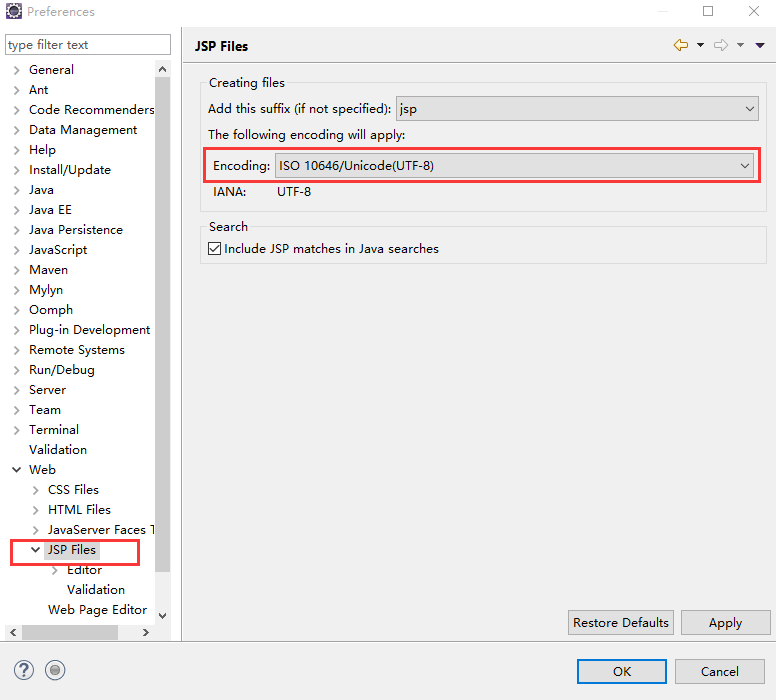Select Oomph in the tree

point(51,309)
